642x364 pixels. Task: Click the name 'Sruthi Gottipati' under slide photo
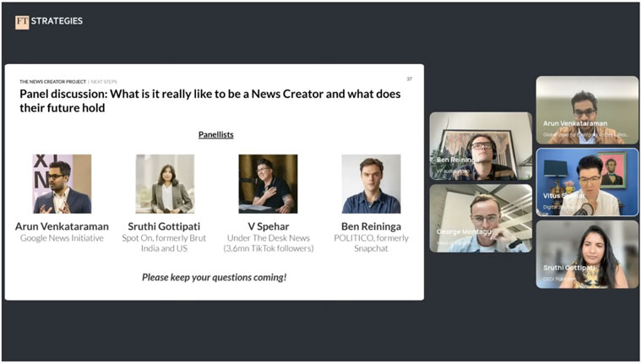coord(164,226)
